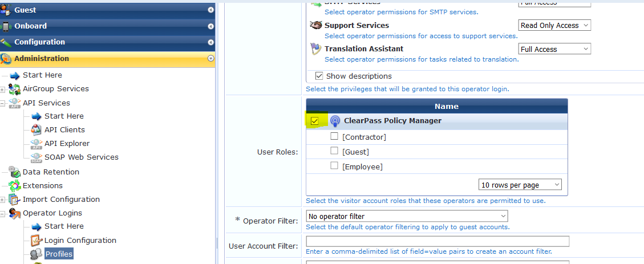Toggle the ClearPass Policy Manager checkbox
The image size is (644, 264).
(x=315, y=121)
